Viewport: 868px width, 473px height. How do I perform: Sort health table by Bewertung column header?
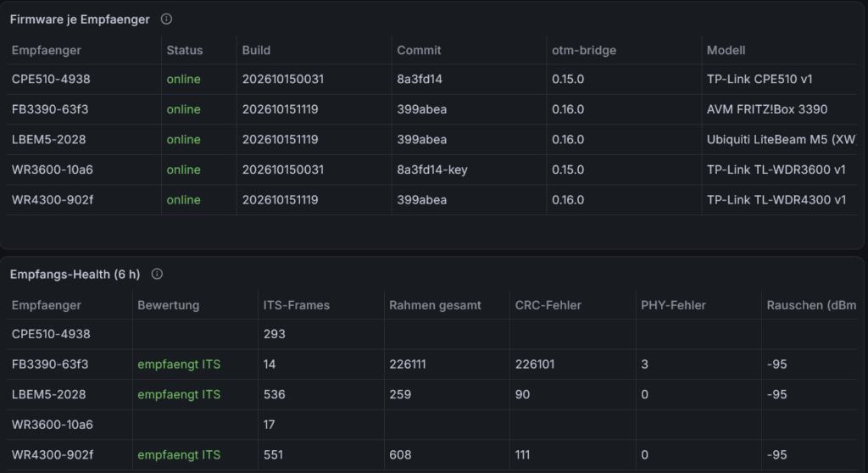(x=169, y=305)
